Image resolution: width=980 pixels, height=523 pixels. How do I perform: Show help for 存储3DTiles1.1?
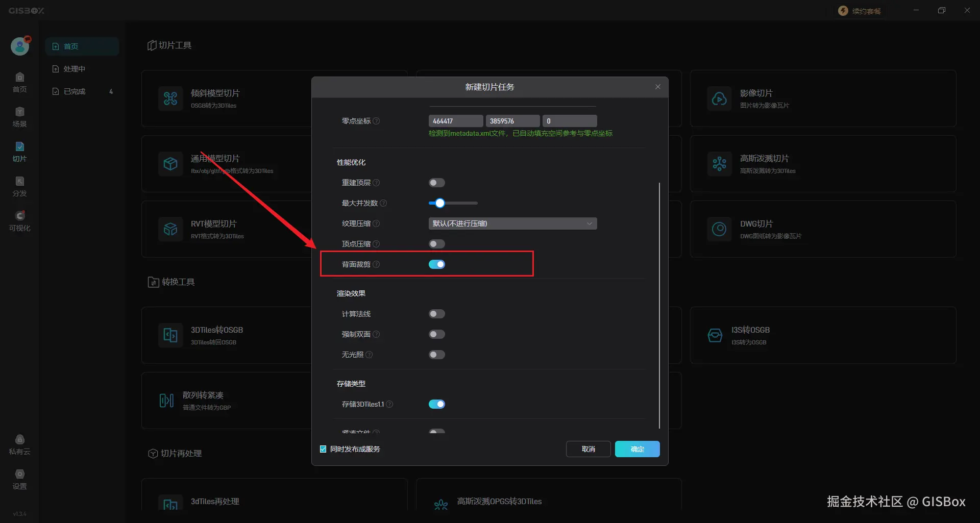(389, 404)
